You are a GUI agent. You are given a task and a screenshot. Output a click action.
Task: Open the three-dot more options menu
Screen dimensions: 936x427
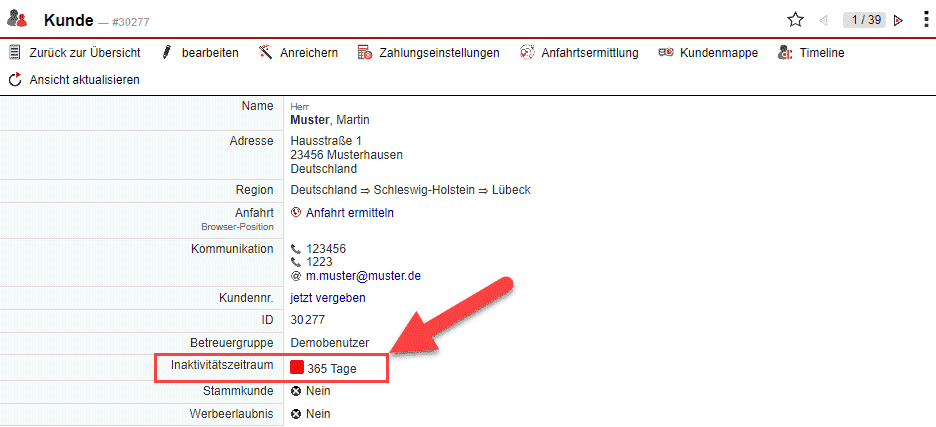click(x=925, y=20)
